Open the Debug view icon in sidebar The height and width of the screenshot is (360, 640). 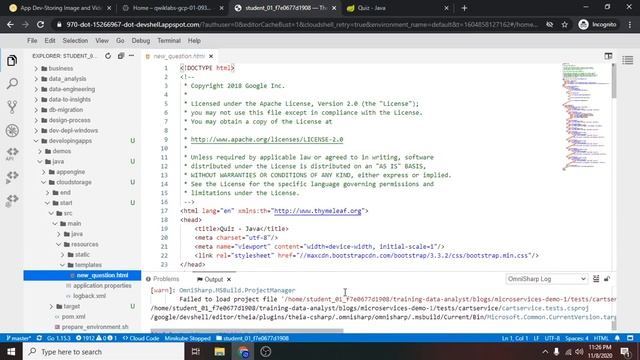(12, 131)
